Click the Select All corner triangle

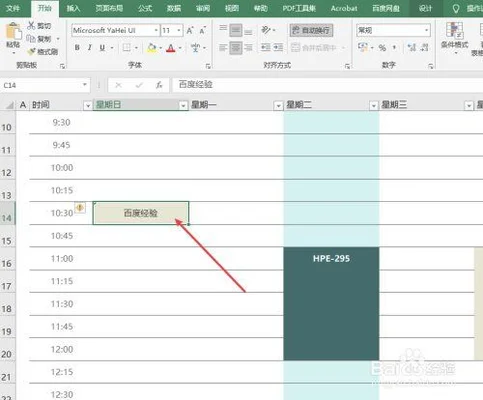(x=10, y=105)
